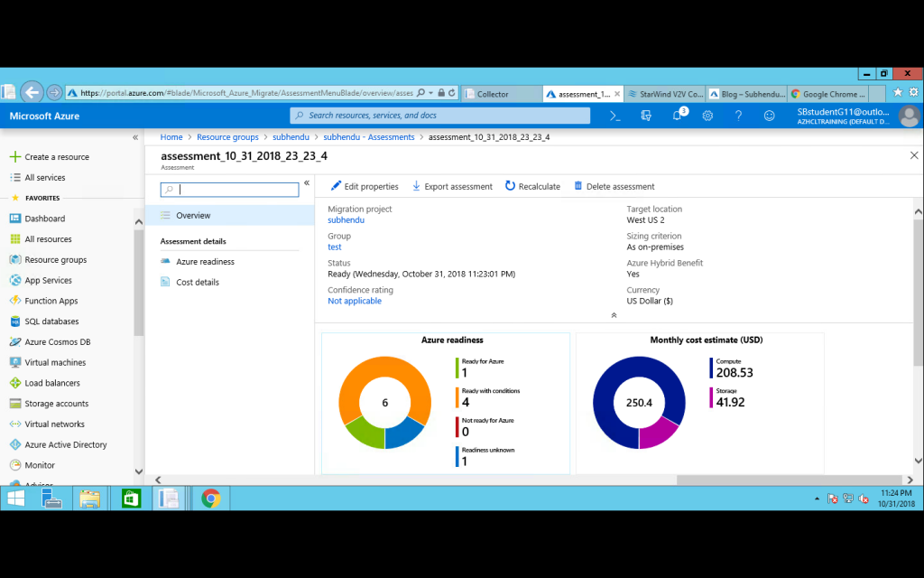Viewport: 924px width, 578px height.
Task: Open SQL databases
Action: pyautogui.click(x=45, y=322)
